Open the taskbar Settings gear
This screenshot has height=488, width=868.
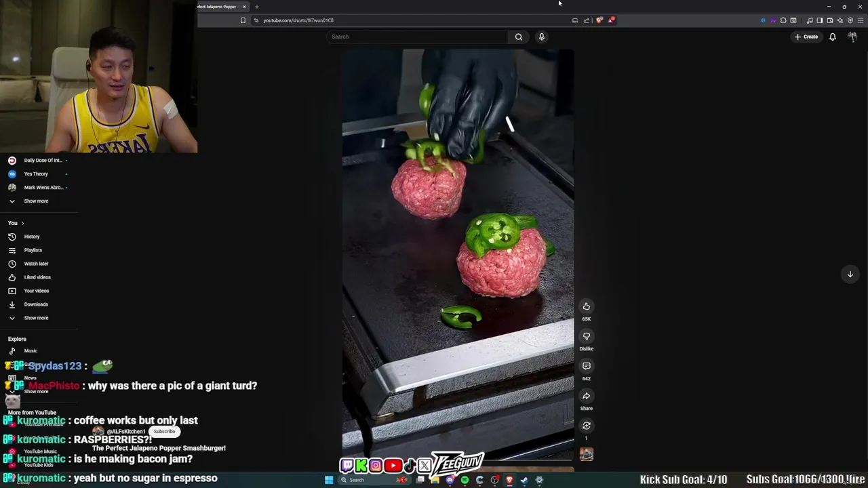pyautogui.click(x=539, y=480)
